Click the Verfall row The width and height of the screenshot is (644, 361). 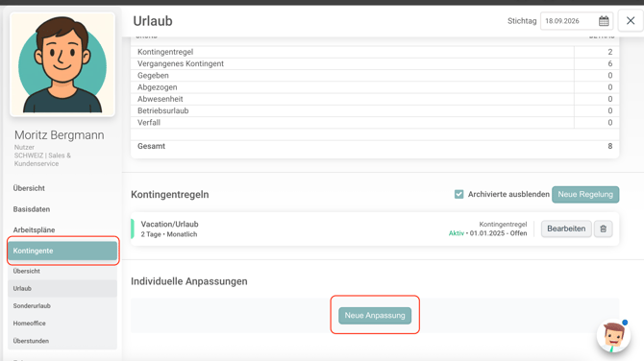(x=375, y=123)
